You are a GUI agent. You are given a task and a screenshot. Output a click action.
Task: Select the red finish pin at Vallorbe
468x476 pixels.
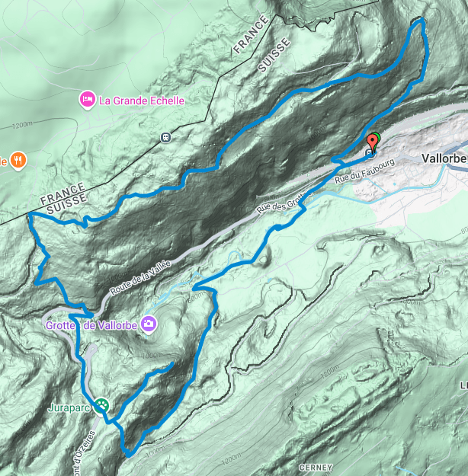372,143
